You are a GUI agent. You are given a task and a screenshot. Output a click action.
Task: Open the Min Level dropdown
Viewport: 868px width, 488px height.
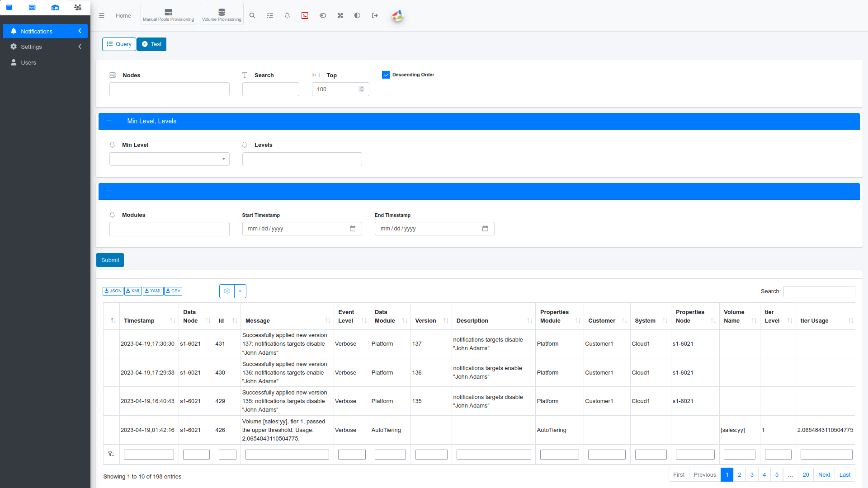(x=169, y=159)
